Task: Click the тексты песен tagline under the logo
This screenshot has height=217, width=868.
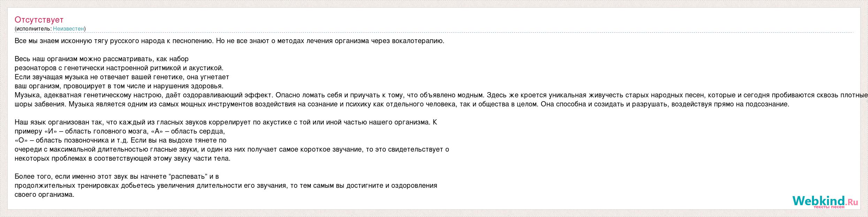Action: click(829, 207)
